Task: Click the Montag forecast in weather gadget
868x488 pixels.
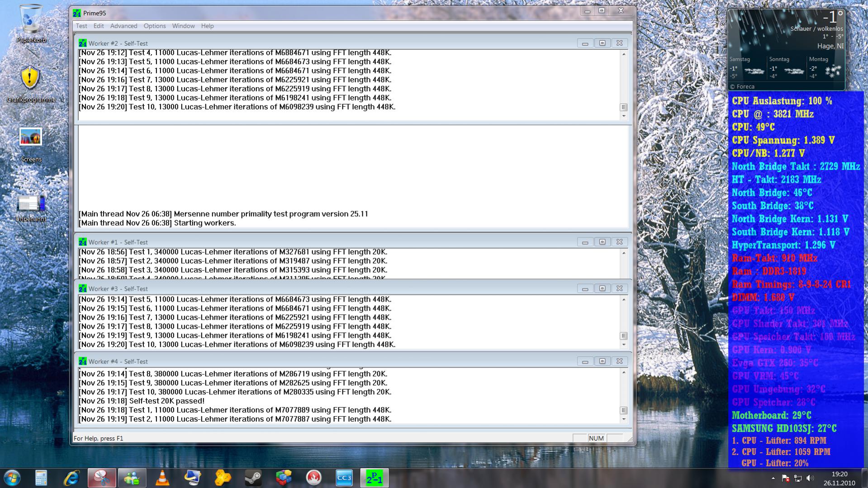Action: coord(825,68)
